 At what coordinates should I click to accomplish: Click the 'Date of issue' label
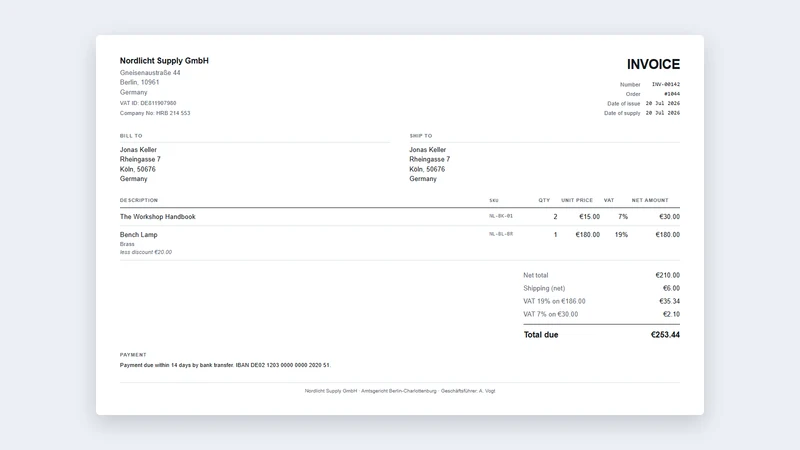point(623,104)
